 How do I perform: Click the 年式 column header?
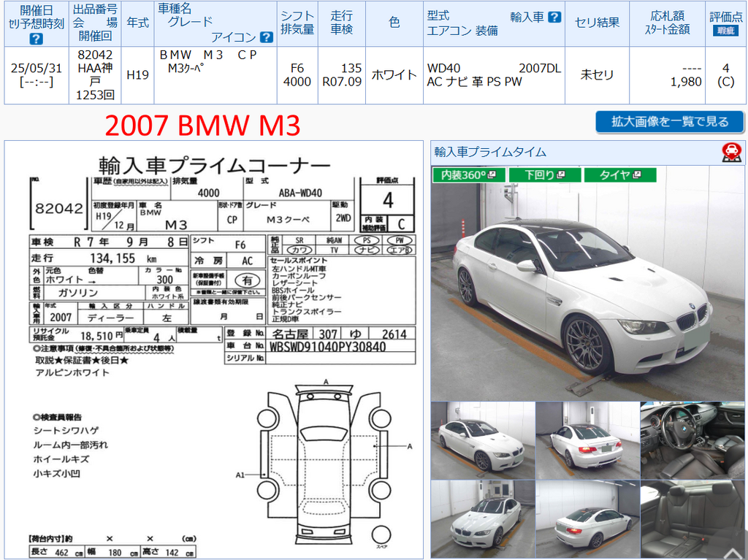tap(137, 23)
